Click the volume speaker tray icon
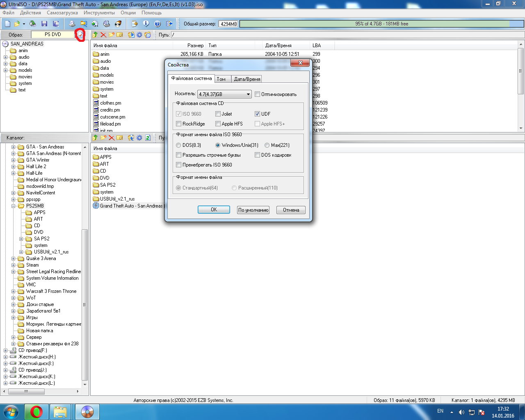Viewport: 525px width, 420px height. pos(461,412)
